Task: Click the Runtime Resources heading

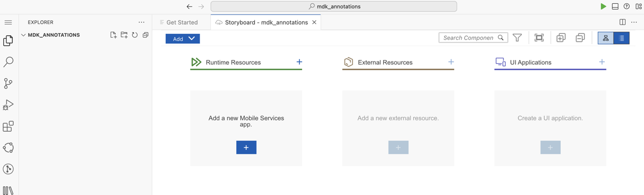Action: (233, 62)
